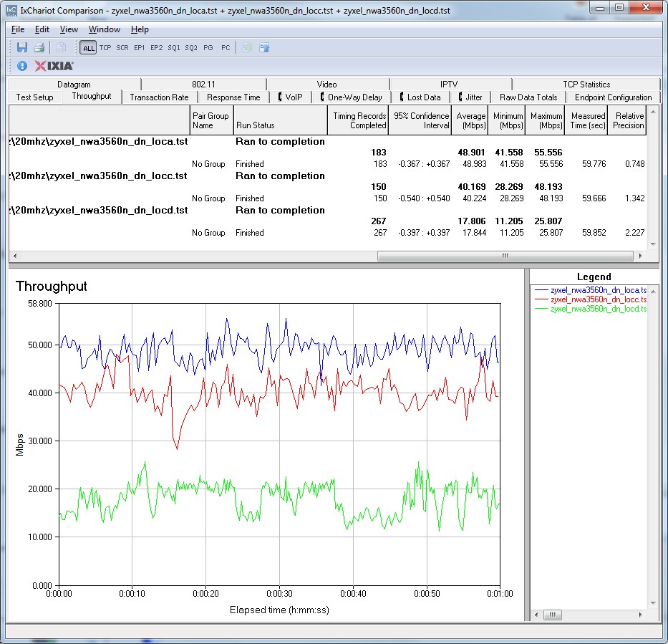Click the blue info icon beside IXIA logo
The height and width of the screenshot is (644, 668).
22,66
